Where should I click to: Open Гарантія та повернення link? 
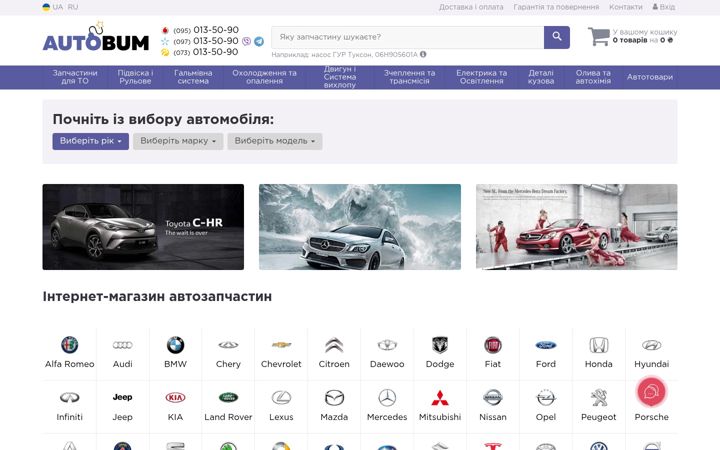556,7
